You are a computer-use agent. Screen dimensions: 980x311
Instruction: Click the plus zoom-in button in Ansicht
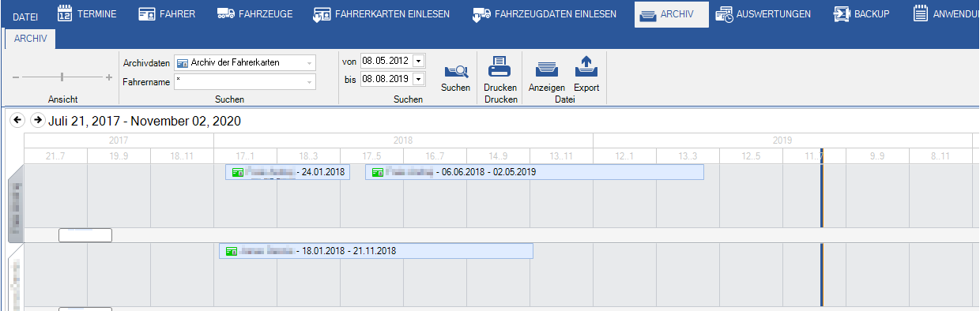(109, 77)
